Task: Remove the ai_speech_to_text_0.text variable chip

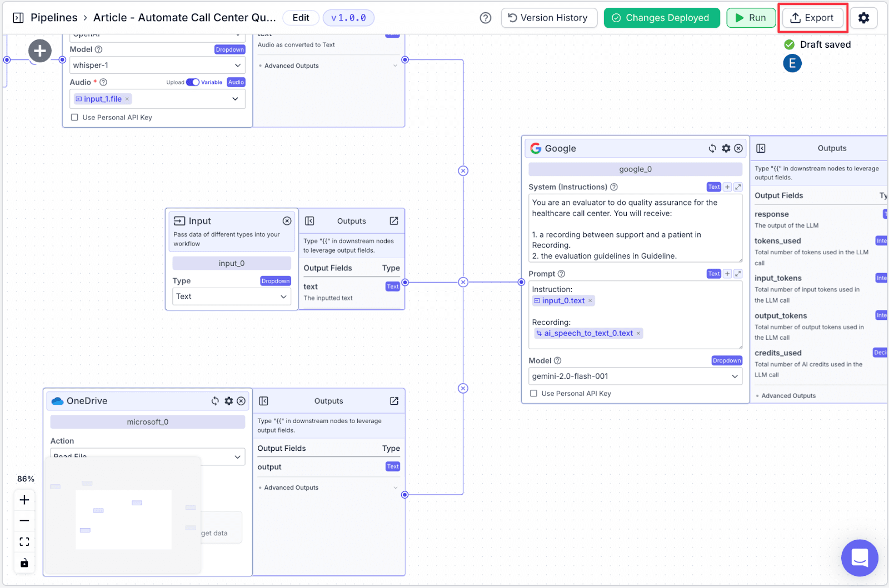Action: point(638,333)
